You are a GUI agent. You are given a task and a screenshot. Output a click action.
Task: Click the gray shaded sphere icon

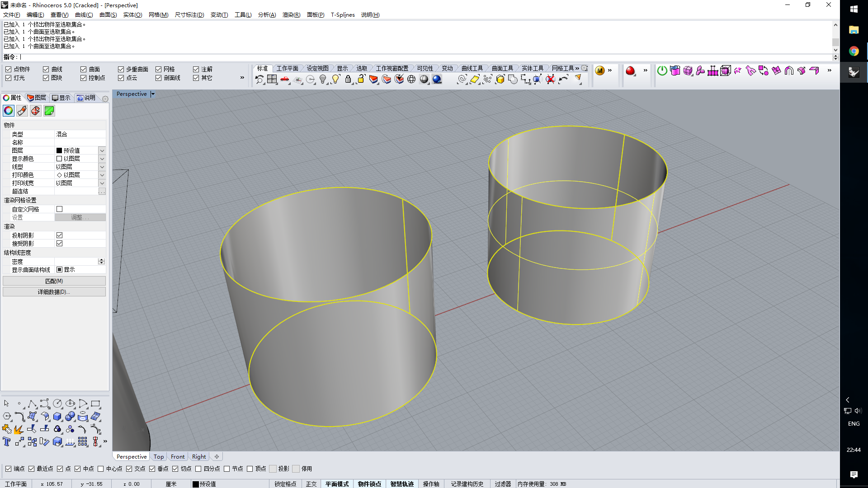424,80
